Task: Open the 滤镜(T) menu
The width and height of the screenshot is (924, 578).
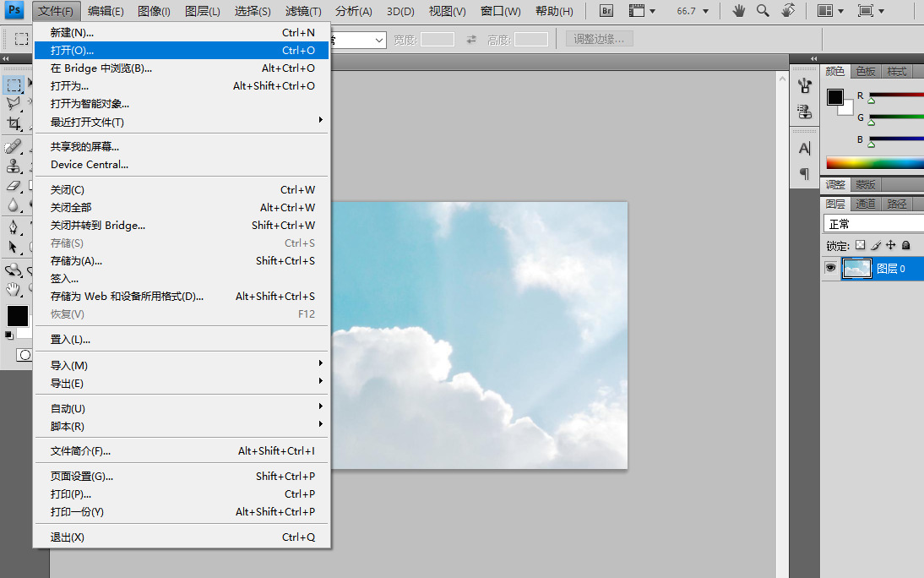Action: pos(303,11)
